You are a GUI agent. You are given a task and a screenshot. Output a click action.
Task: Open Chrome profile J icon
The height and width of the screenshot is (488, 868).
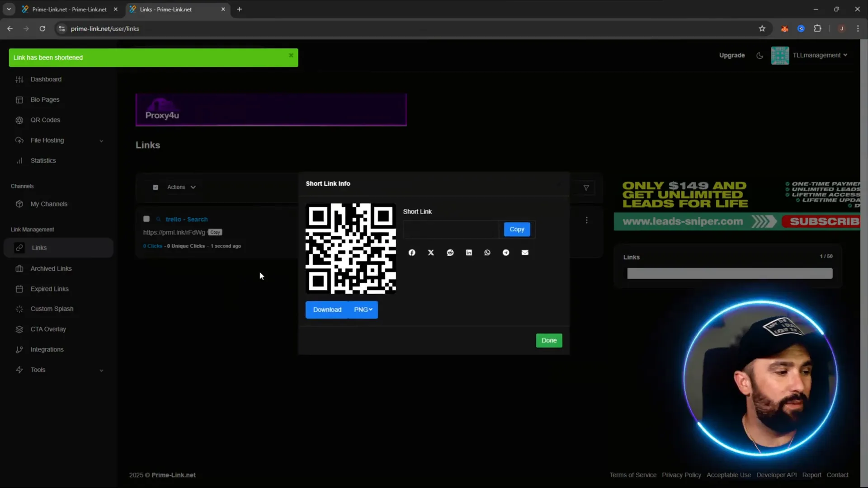pos(841,28)
